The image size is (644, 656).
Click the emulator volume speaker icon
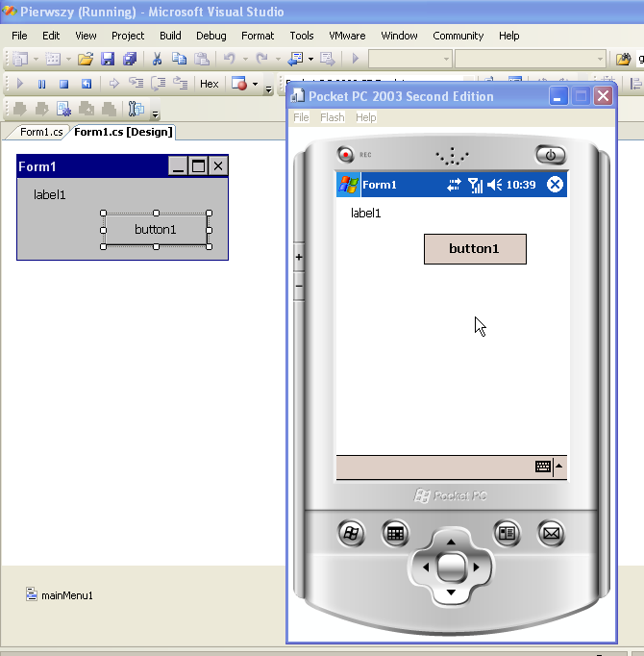pyautogui.click(x=495, y=185)
